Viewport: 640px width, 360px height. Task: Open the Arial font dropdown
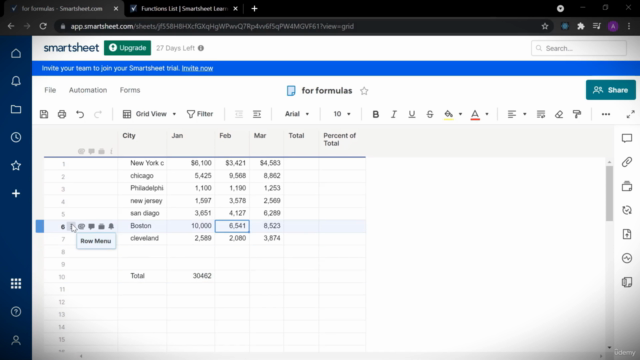click(297, 114)
